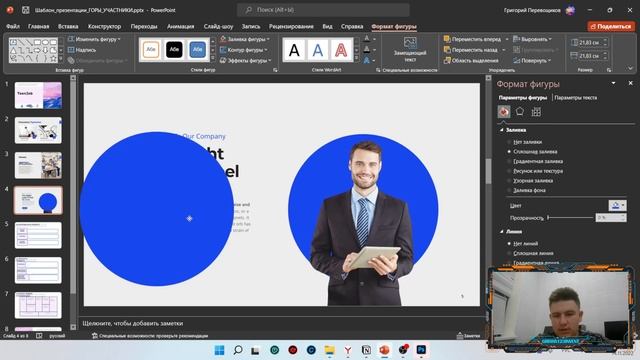
Task: Open Photoshop from the taskbar
Action: [421, 350]
